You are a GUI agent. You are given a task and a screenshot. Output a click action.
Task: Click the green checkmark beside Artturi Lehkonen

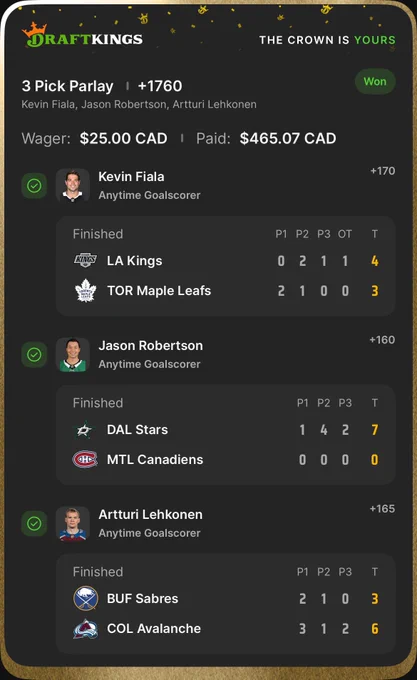34,523
